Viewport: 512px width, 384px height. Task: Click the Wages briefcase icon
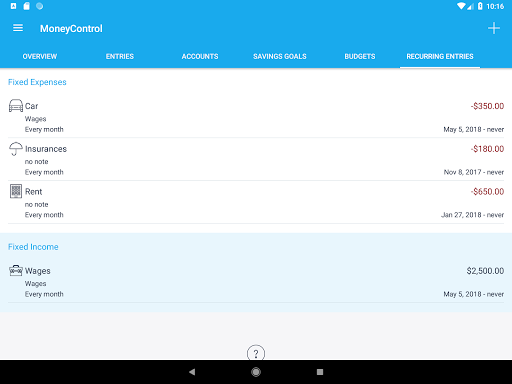pyautogui.click(x=16, y=271)
